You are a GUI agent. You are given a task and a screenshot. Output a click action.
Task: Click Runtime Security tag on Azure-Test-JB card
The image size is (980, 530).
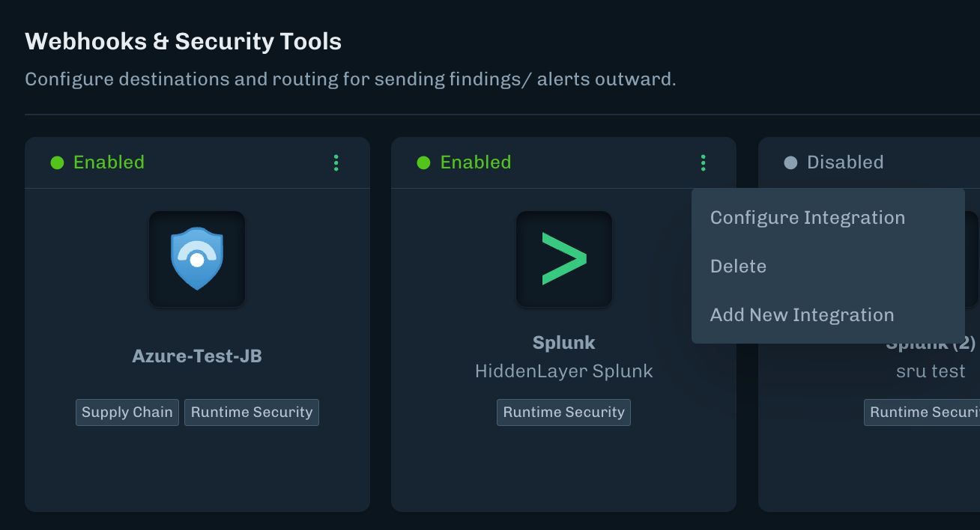click(x=252, y=412)
